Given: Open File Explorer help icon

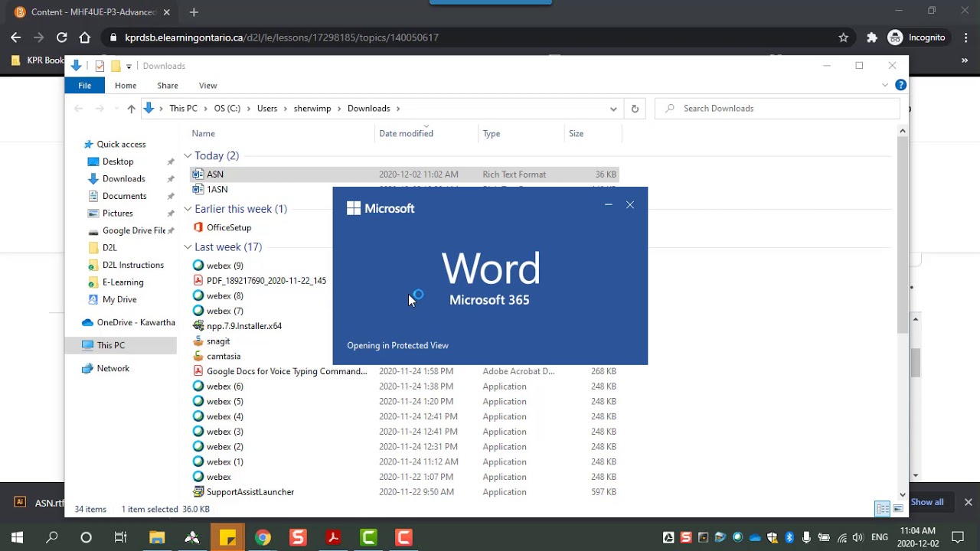Looking at the screenshot, I should (x=900, y=85).
